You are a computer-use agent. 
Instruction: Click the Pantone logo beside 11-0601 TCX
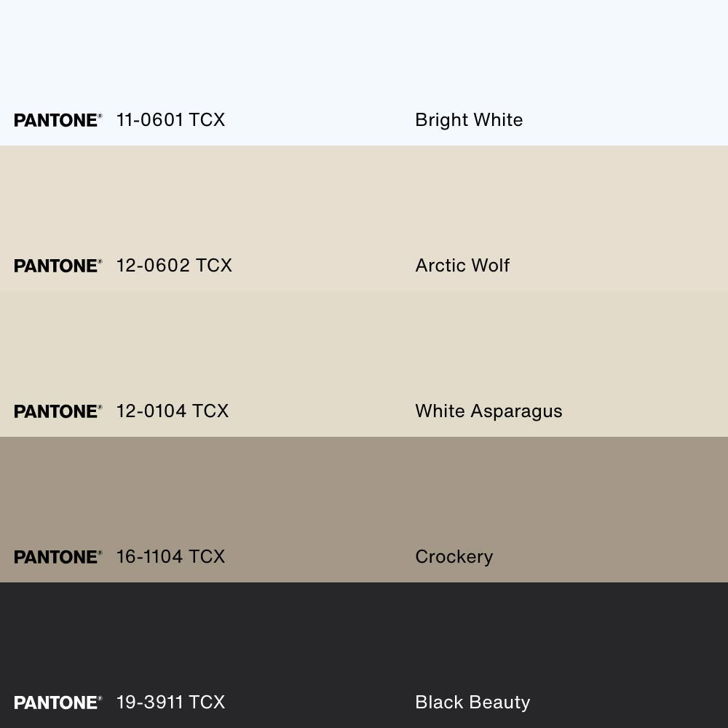tap(58, 120)
